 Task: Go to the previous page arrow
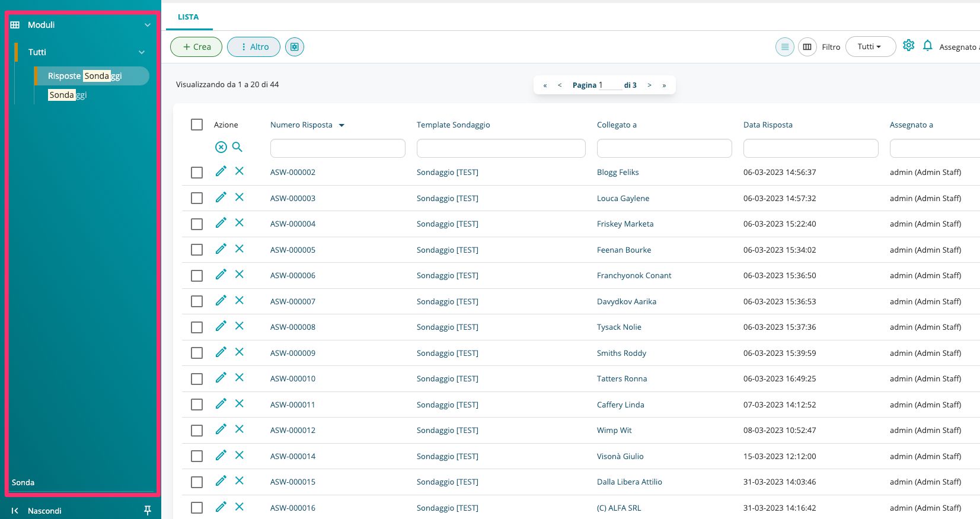[x=560, y=85]
